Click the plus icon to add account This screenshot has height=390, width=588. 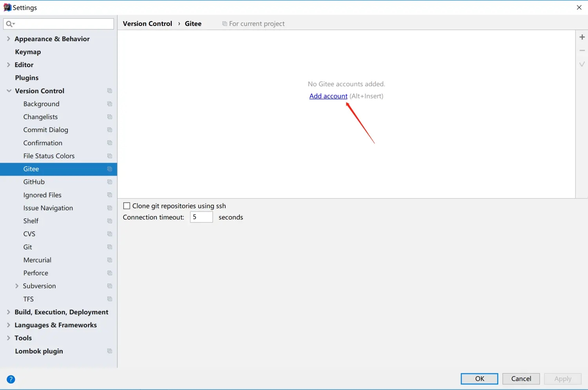[582, 37]
